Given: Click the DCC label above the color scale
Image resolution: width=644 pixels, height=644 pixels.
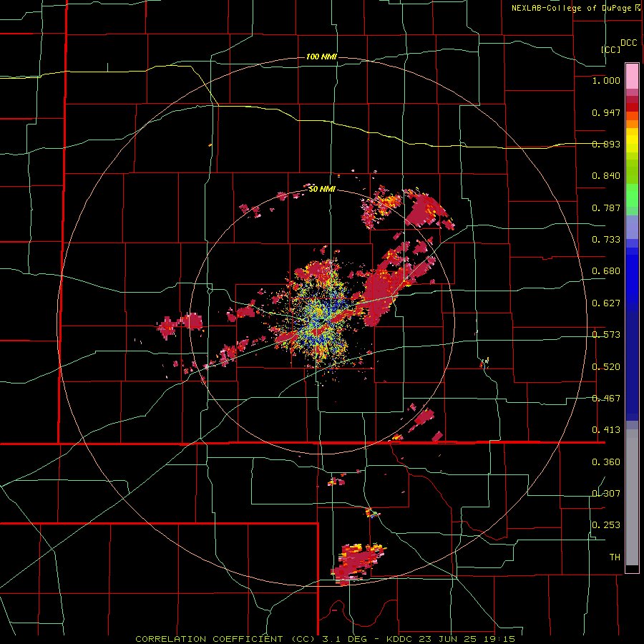Looking at the screenshot, I should 628,43.
